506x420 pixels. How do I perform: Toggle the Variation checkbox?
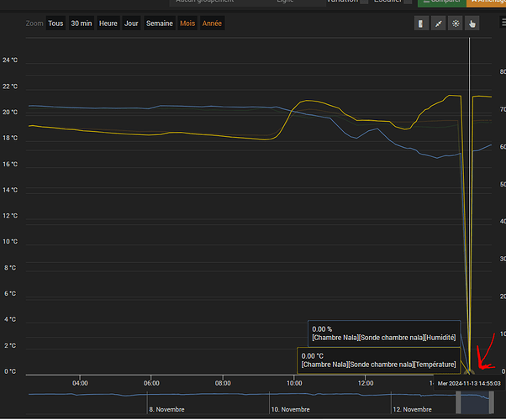point(364,3)
